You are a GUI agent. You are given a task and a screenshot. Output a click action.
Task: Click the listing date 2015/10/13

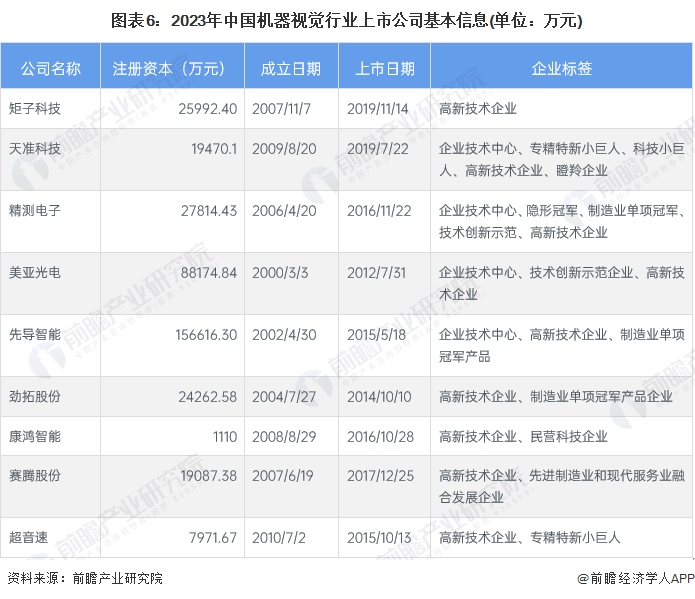click(x=379, y=538)
